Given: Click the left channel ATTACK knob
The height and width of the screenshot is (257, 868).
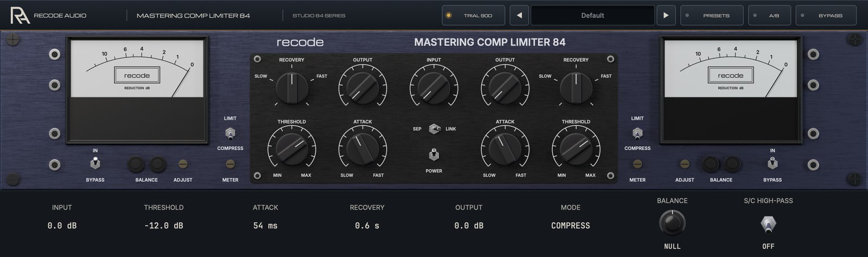Looking at the screenshot, I should [x=362, y=150].
